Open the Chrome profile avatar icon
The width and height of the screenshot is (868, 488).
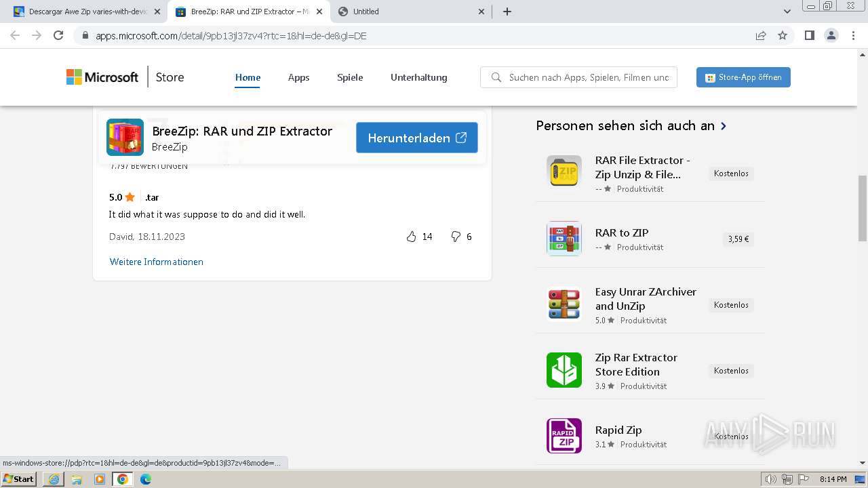click(x=831, y=35)
